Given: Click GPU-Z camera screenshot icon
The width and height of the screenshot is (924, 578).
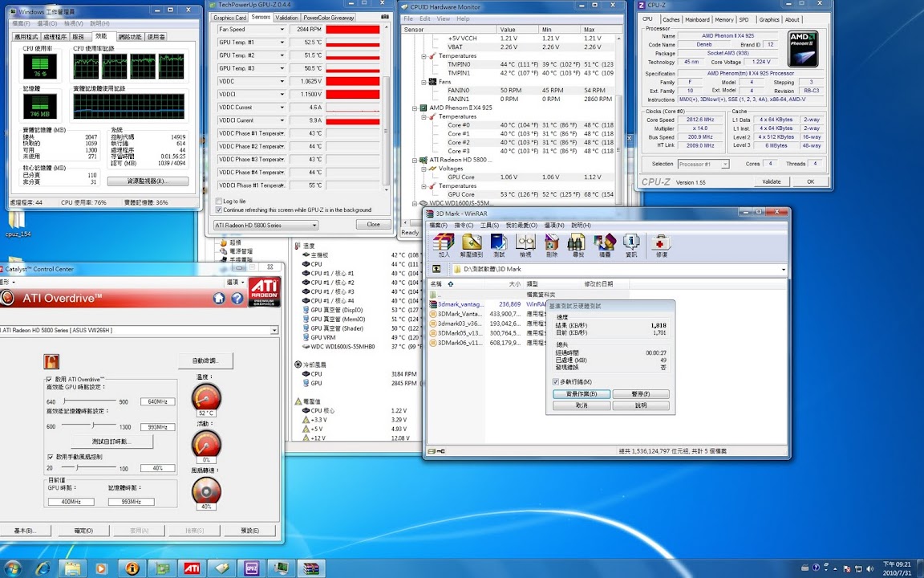Looking at the screenshot, I should point(385,17).
